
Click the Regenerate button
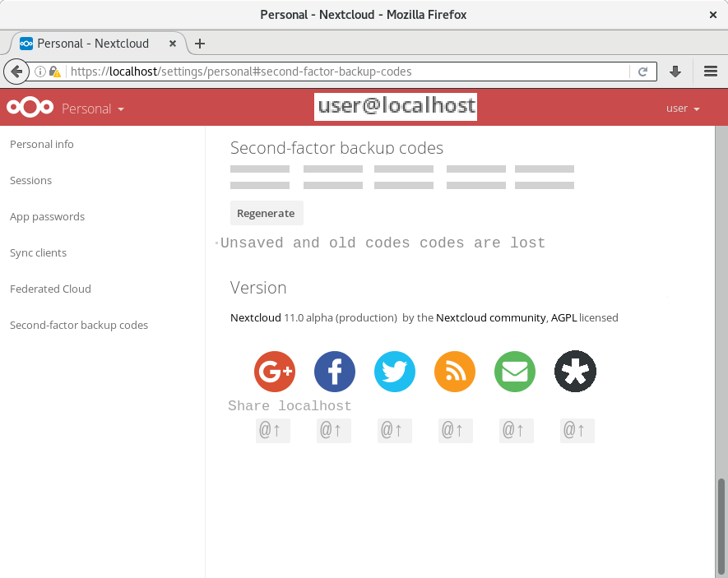pyautogui.click(x=267, y=214)
